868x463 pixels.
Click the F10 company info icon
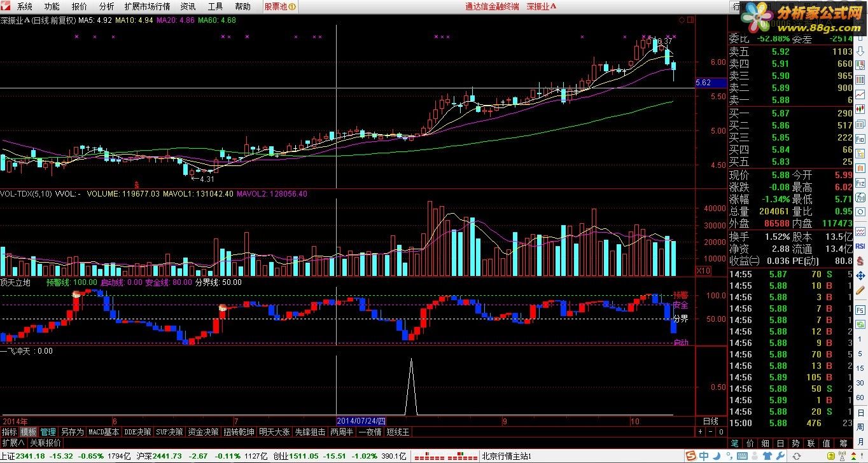860,139
